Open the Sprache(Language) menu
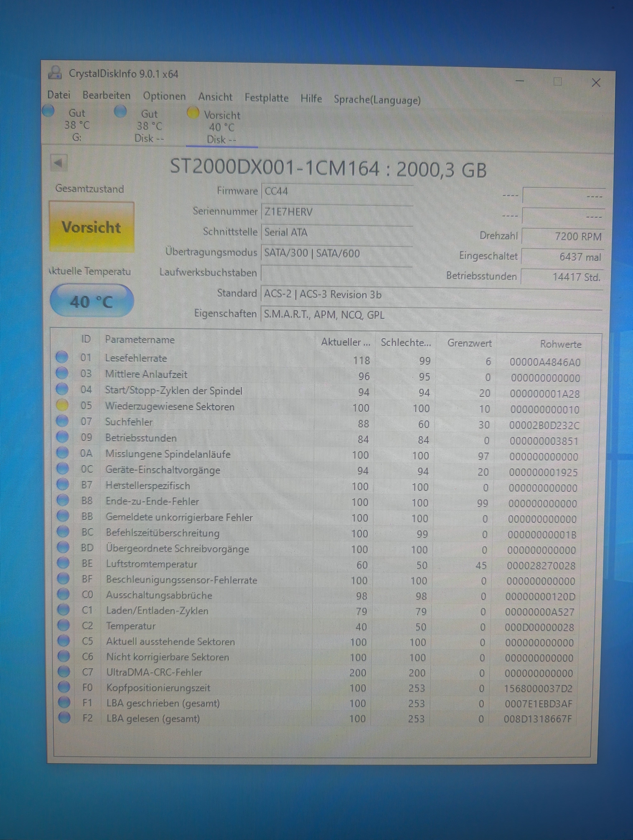 [377, 100]
